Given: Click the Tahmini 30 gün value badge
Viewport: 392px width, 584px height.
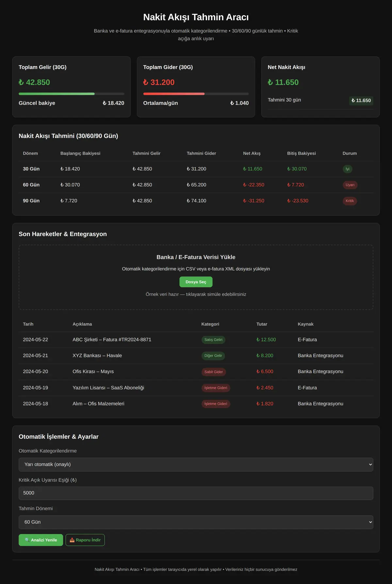Looking at the screenshot, I should pos(361,100).
